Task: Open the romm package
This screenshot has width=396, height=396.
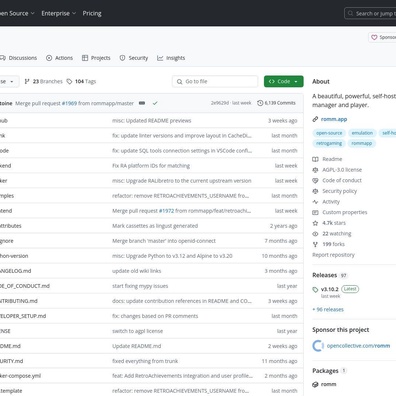Action: pos(328,384)
